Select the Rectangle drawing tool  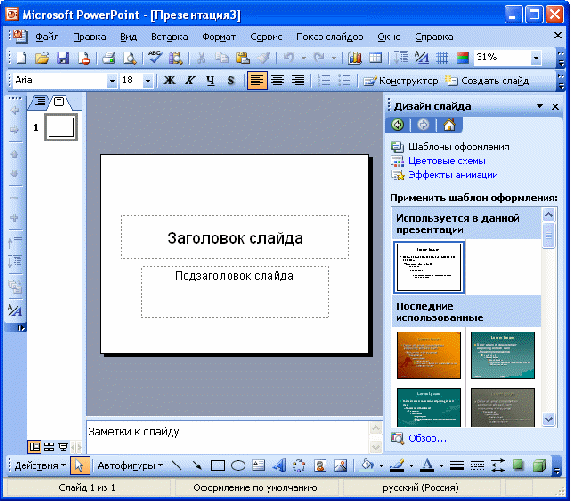coord(218,466)
